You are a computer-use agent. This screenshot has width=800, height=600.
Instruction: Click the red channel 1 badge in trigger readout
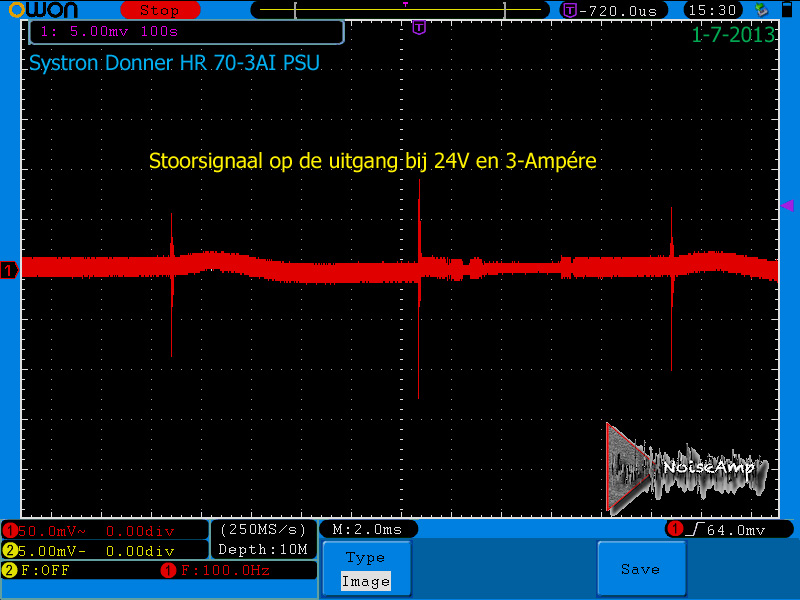pos(675,530)
